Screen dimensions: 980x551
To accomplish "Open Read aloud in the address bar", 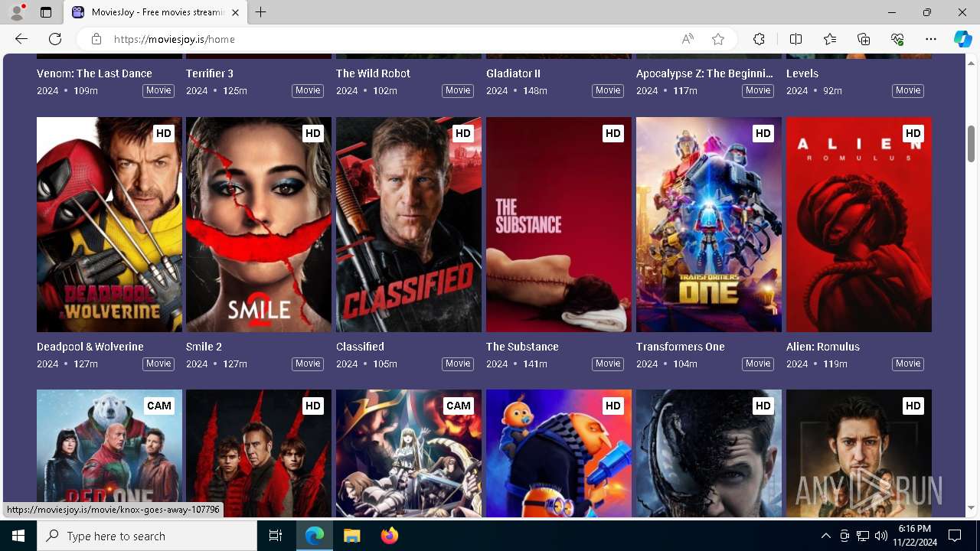I will coord(688,39).
